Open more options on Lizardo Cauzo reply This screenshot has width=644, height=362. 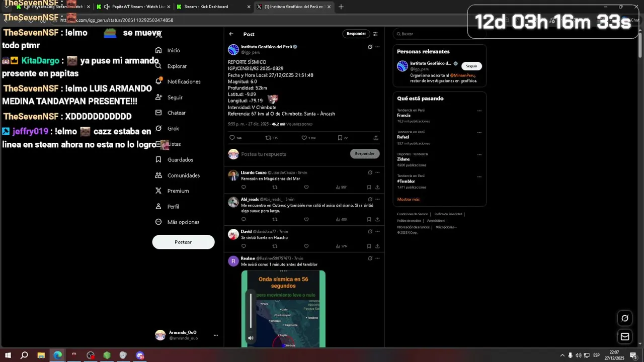[377, 172]
